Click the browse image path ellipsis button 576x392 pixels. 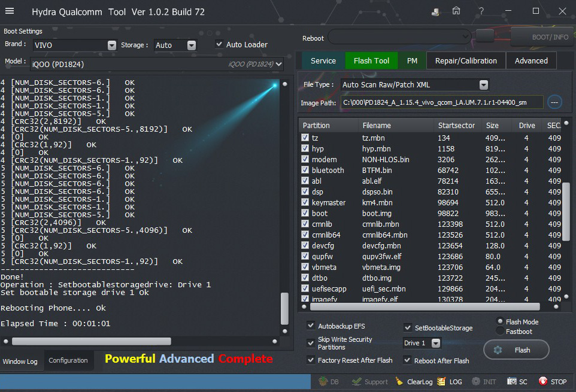click(554, 102)
